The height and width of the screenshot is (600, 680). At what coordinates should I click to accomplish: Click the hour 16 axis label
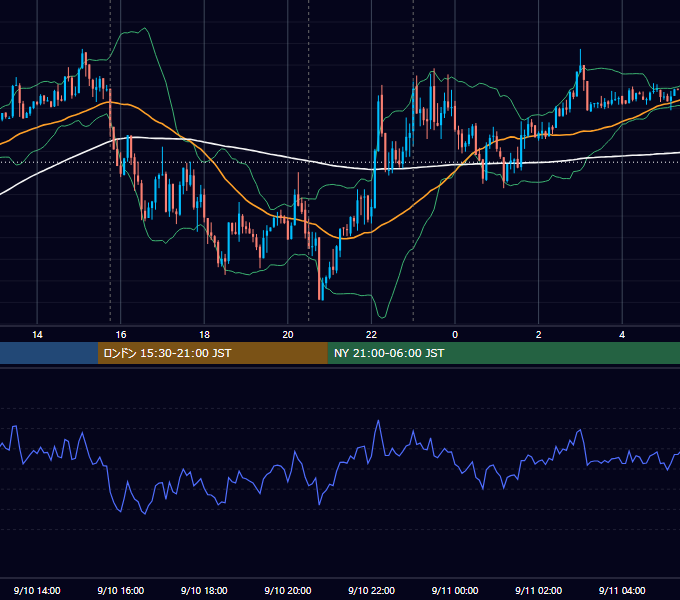(x=121, y=335)
